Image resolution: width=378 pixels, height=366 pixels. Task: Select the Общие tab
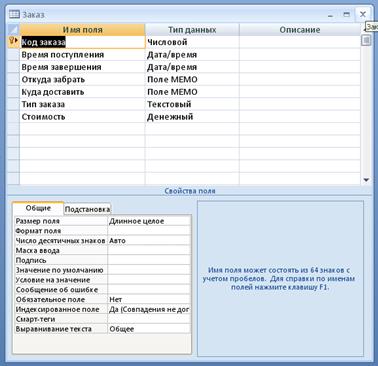pos(38,208)
